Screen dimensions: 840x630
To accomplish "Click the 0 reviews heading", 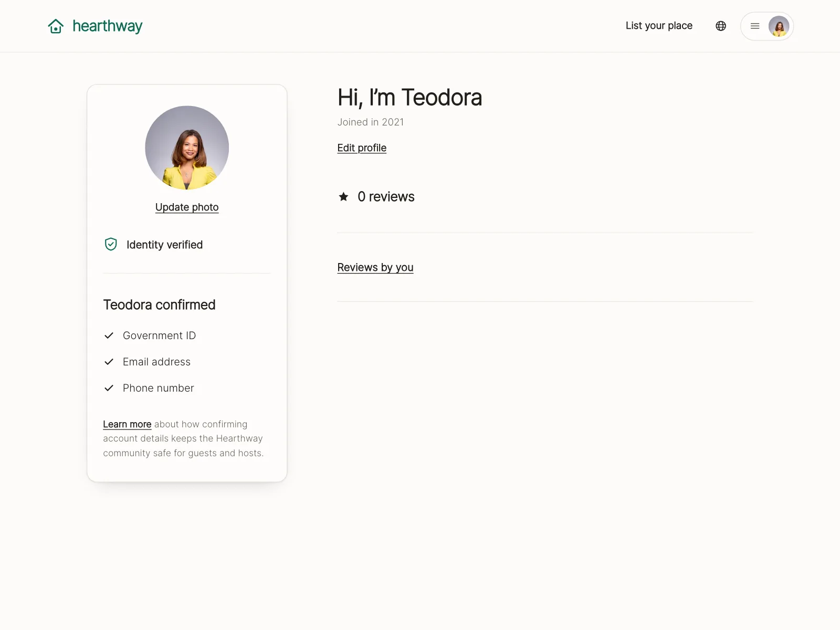I will click(386, 197).
